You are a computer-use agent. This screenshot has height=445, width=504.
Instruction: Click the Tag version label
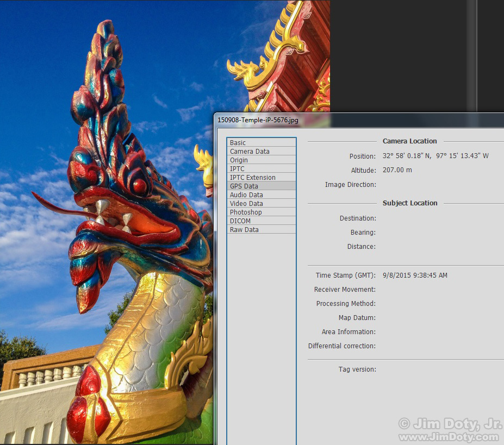coord(357,369)
